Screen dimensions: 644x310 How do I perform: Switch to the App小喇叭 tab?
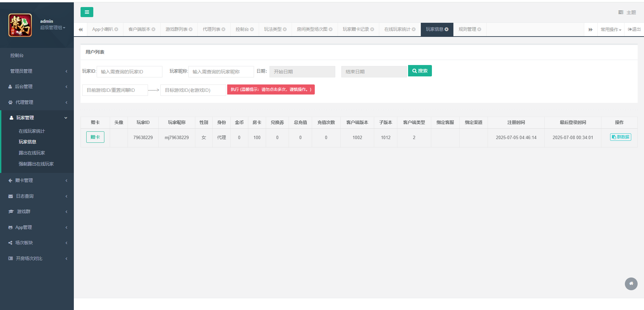coord(102,29)
